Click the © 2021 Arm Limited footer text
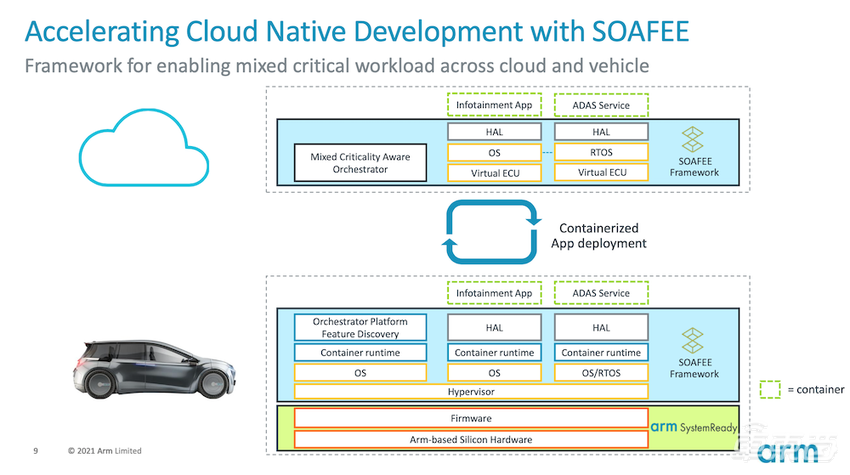This screenshot has height=475, width=850. [x=105, y=451]
